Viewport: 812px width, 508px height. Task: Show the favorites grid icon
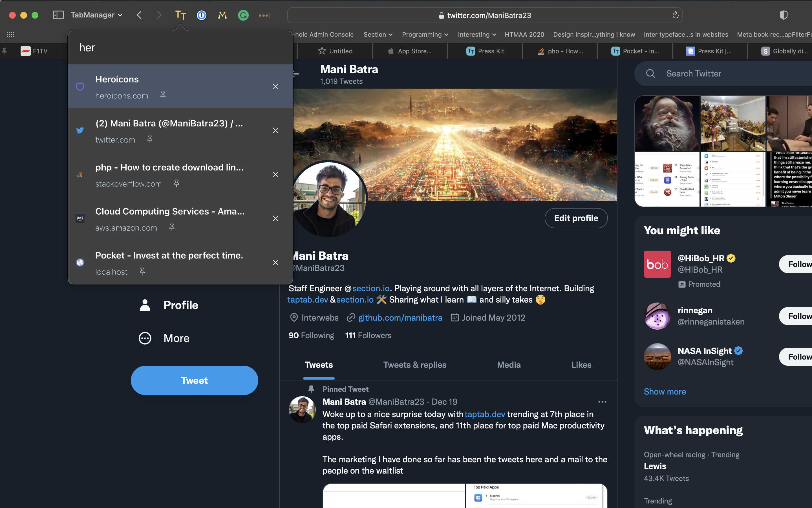(x=10, y=34)
